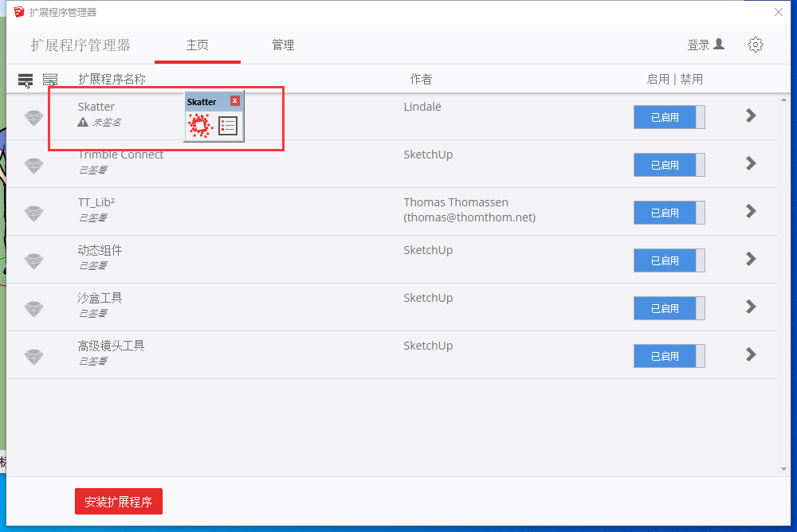Select the 沙盒工具 extension name
Image resolution: width=797 pixels, height=532 pixels.
(x=100, y=298)
